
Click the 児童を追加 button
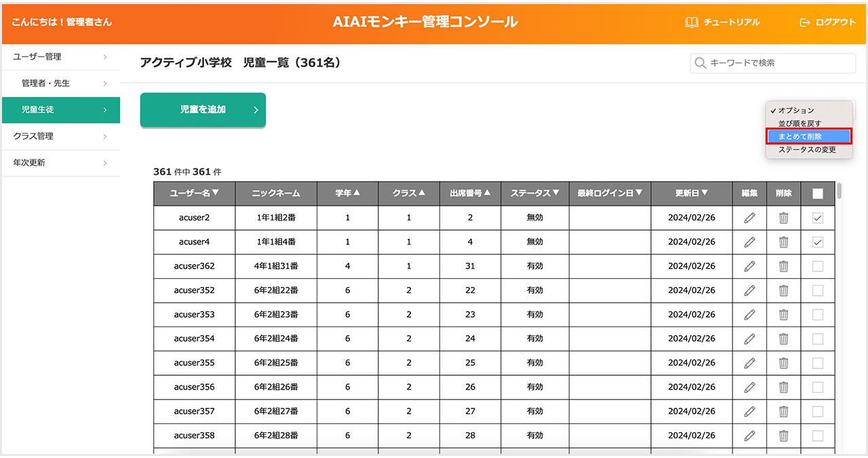point(203,110)
